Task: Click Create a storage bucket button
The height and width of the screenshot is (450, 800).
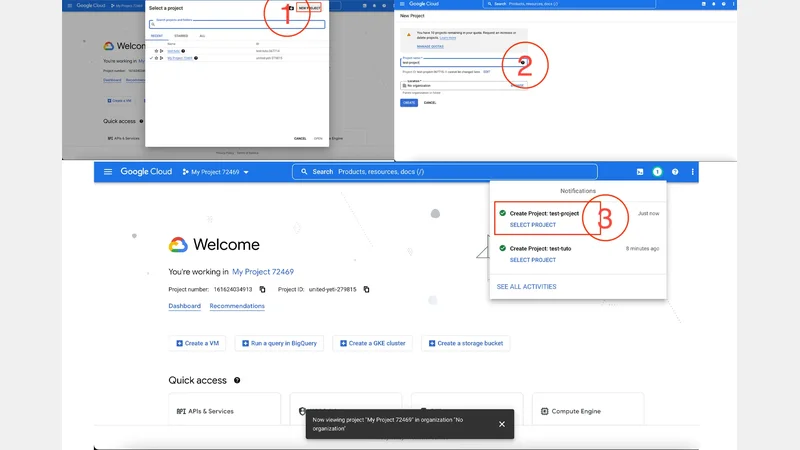Action: click(x=466, y=343)
